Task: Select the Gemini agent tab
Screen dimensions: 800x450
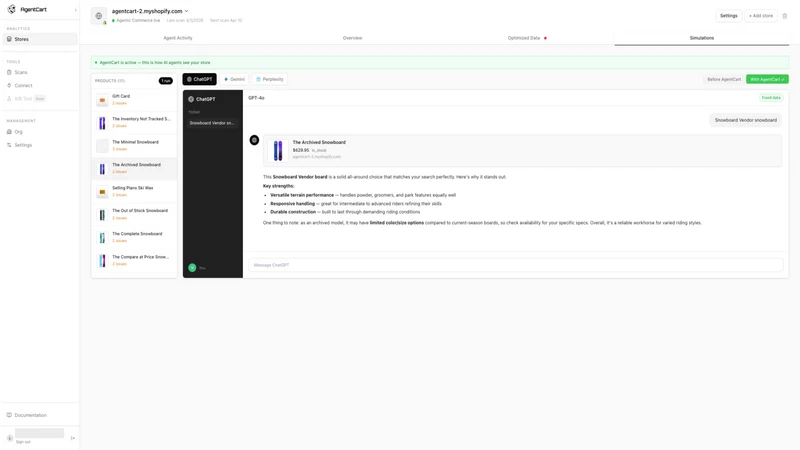Action: coord(235,79)
